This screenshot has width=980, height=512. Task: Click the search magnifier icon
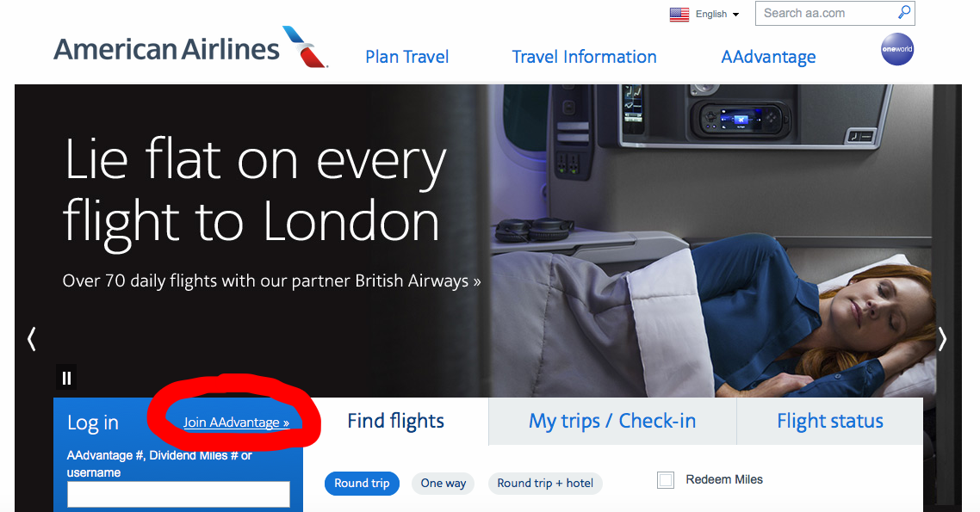(x=903, y=13)
